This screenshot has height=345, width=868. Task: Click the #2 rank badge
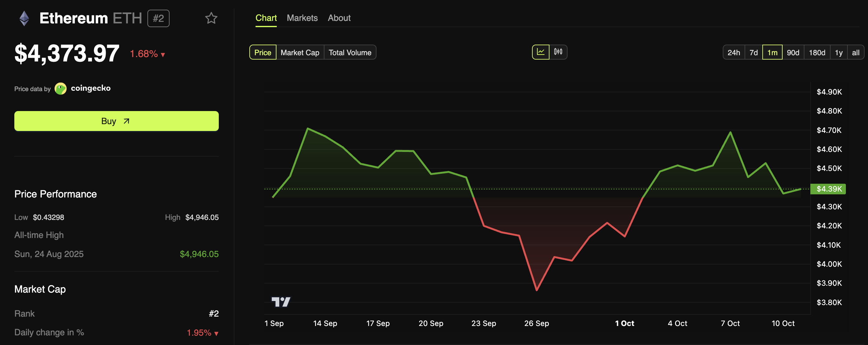pos(158,18)
